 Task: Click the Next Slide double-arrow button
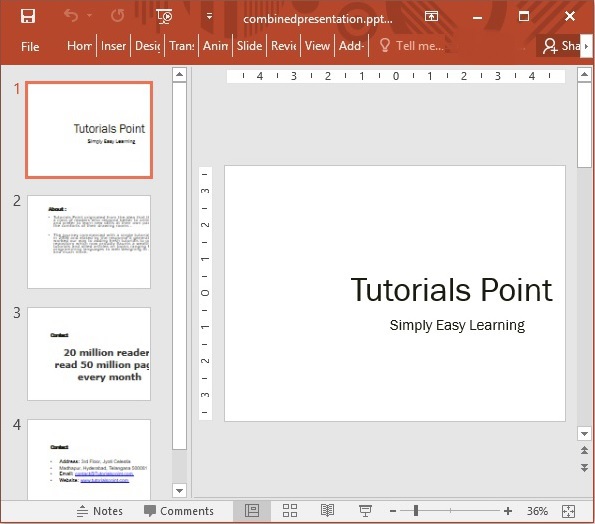tap(584, 467)
